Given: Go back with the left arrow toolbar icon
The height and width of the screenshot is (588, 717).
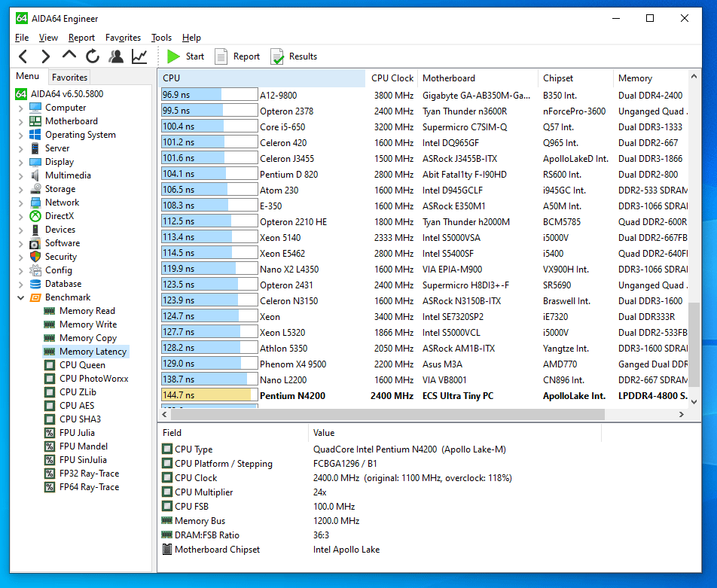Looking at the screenshot, I should pyautogui.click(x=23, y=56).
